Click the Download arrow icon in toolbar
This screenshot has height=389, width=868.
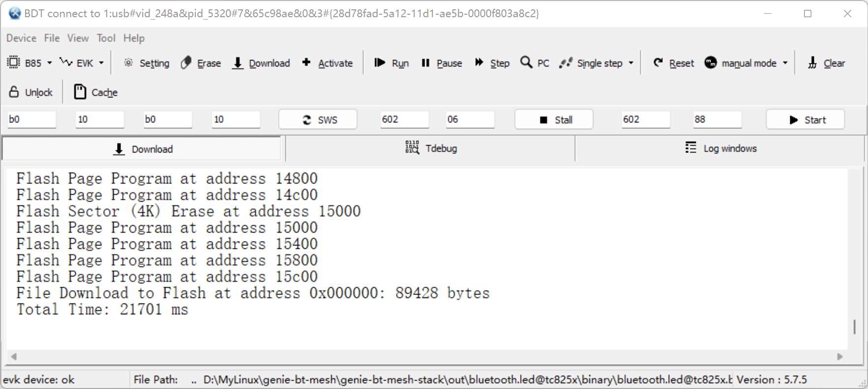point(238,63)
